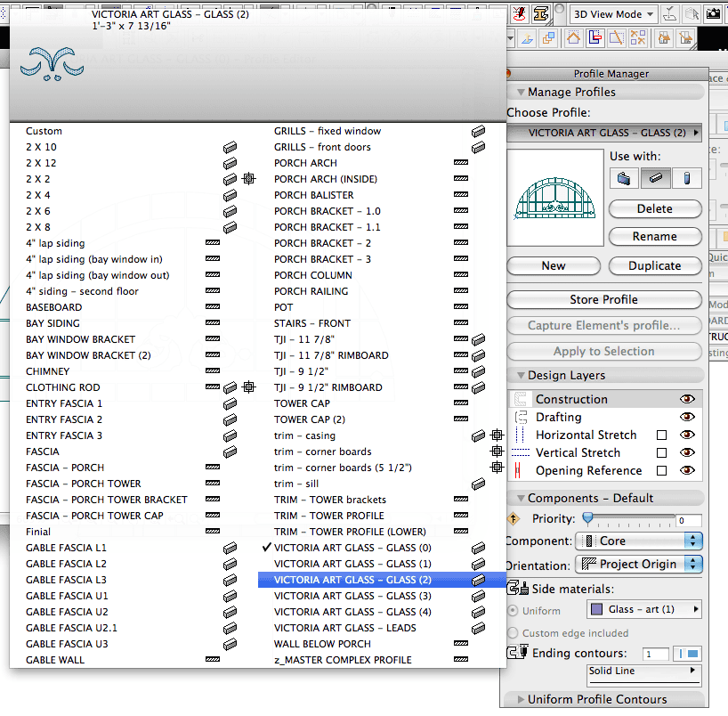Image resolution: width=728 pixels, height=716 pixels.
Task: Toggle visibility eye for Drafting layer
Action: tap(687, 417)
